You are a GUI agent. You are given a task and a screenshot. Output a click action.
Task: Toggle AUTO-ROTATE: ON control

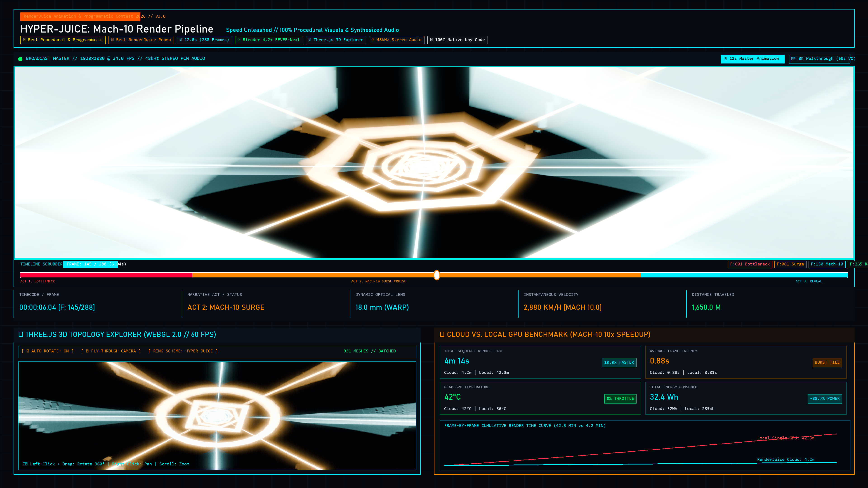[47, 351]
